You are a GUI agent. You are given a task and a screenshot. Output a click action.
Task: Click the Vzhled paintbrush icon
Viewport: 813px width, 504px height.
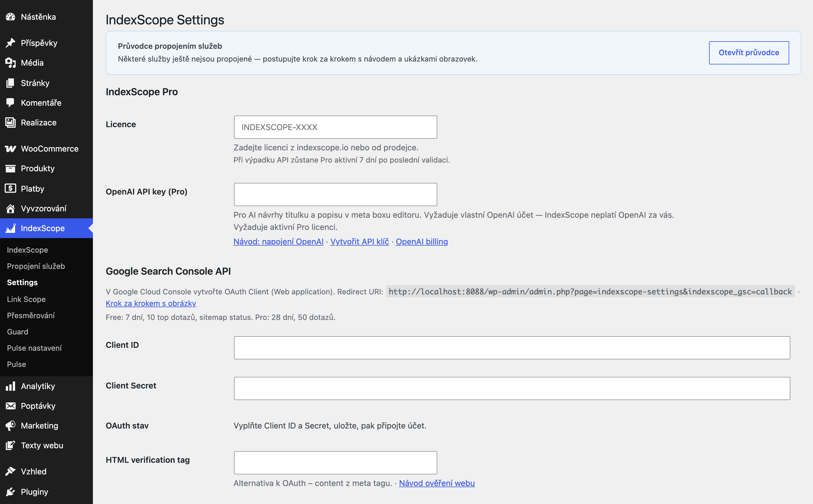(x=10, y=471)
